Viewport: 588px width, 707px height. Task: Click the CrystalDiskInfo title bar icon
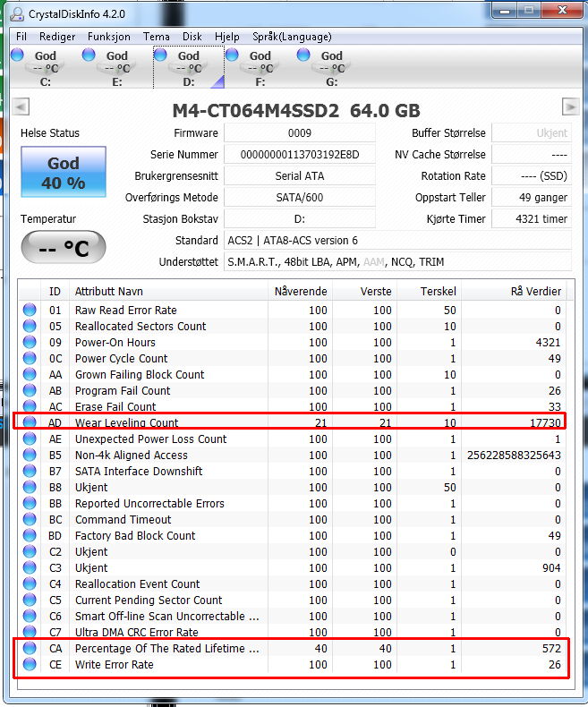click(17, 14)
